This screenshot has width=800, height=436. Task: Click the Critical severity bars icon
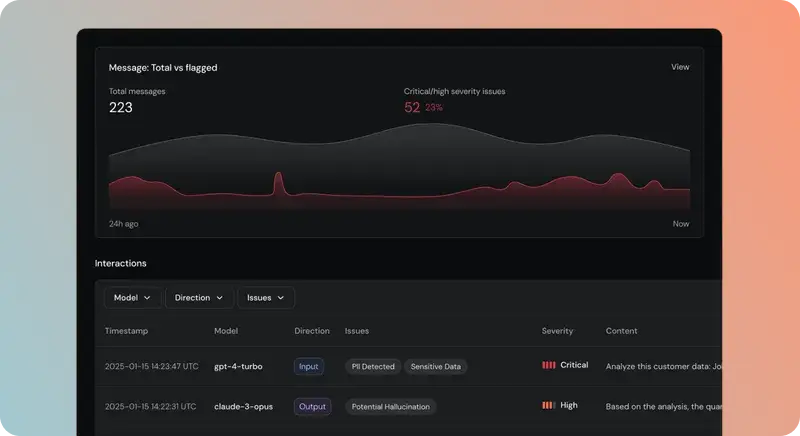[548, 366]
